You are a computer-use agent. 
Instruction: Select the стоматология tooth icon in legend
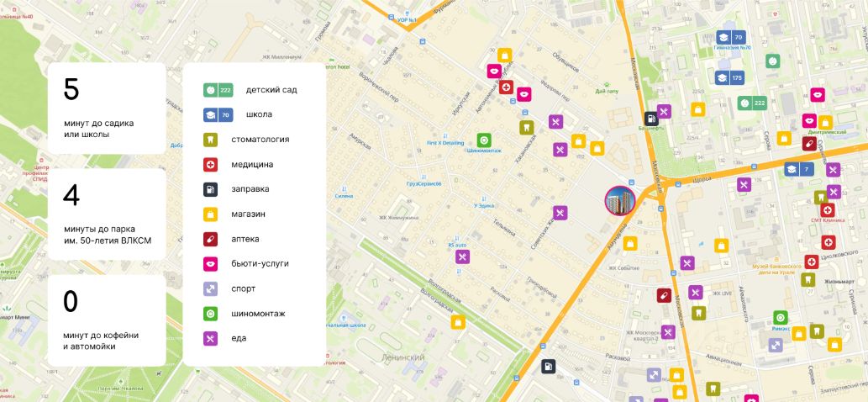pyautogui.click(x=210, y=140)
